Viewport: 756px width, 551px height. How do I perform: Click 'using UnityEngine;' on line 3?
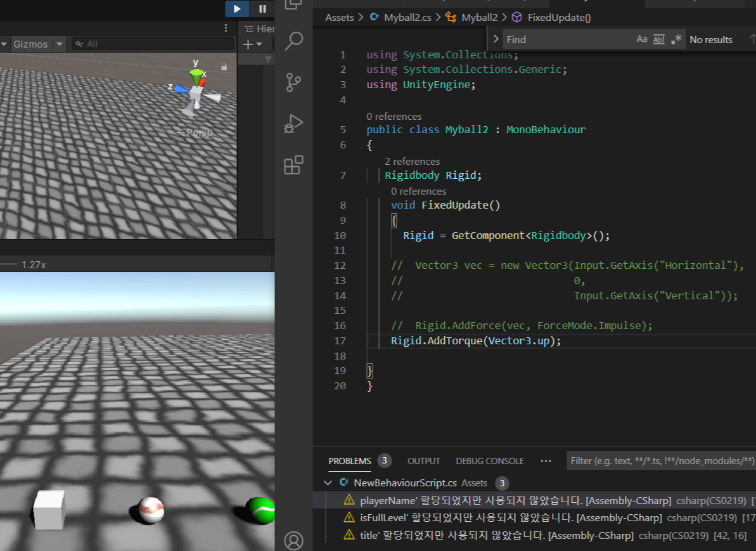tap(421, 84)
